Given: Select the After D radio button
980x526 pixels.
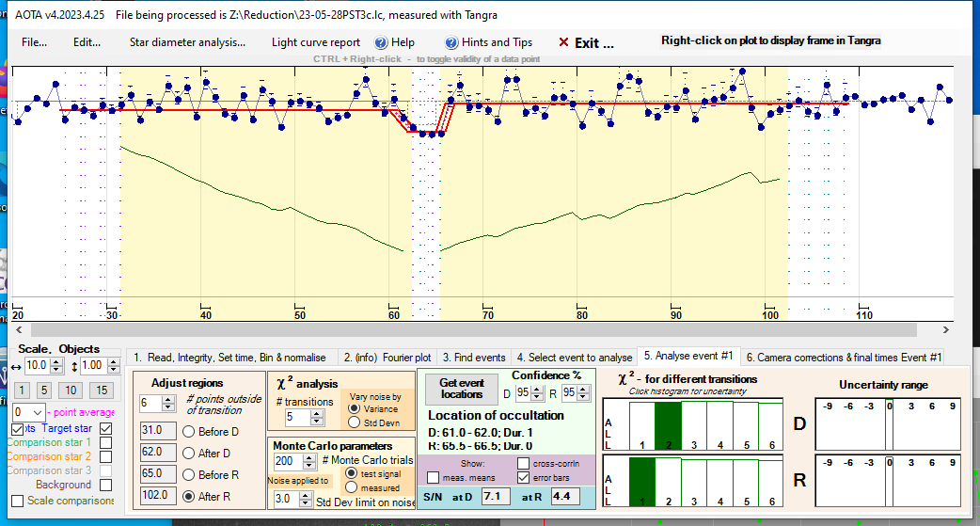Looking at the screenshot, I should (189, 454).
